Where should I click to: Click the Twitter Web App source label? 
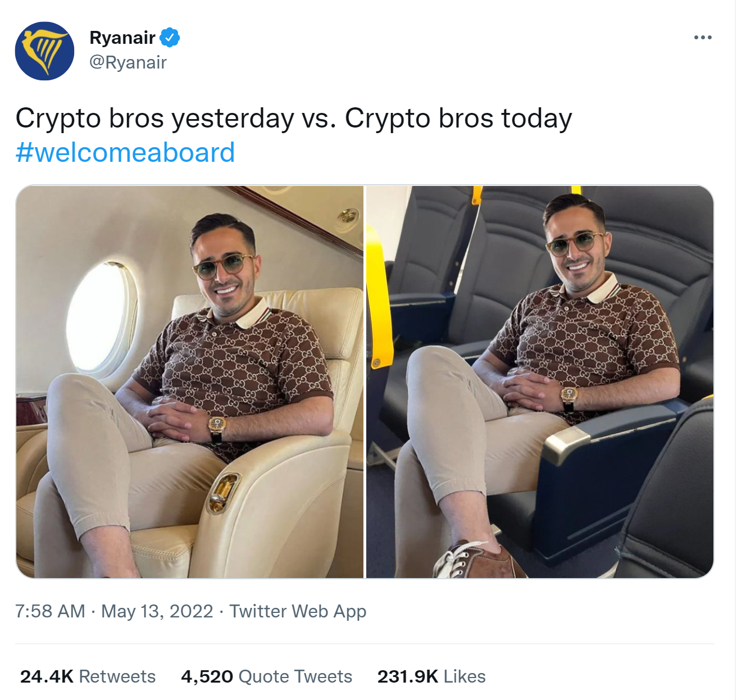point(298,611)
